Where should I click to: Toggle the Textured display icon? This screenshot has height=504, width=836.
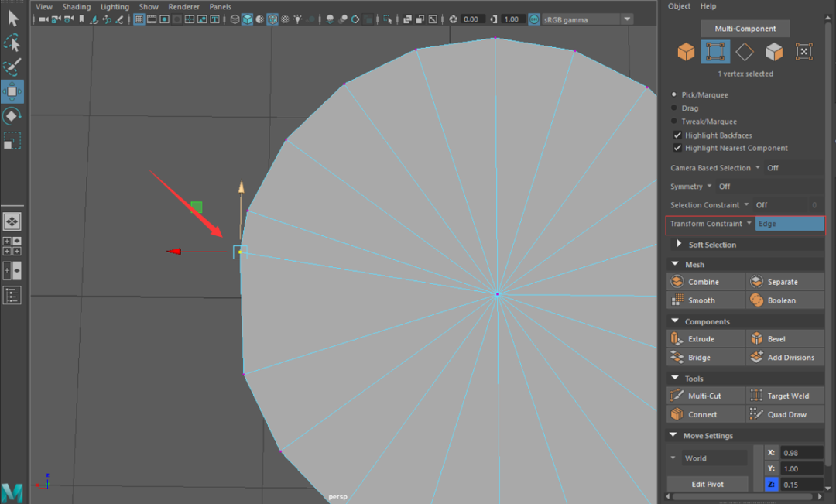pyautogui.click(x=285, y=19)
